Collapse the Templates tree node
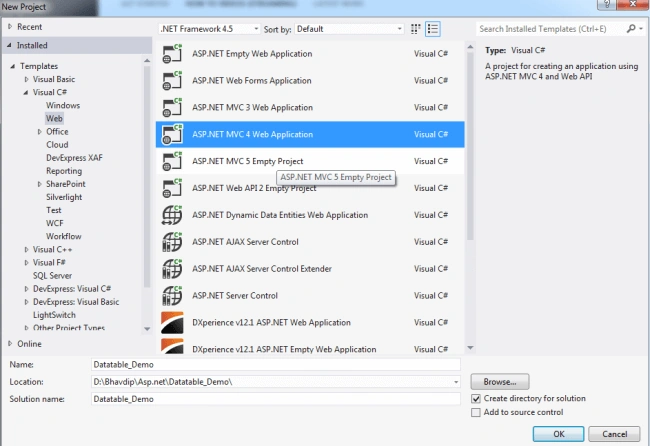This screenshot has width=650, height=446. tap(12, 66)
